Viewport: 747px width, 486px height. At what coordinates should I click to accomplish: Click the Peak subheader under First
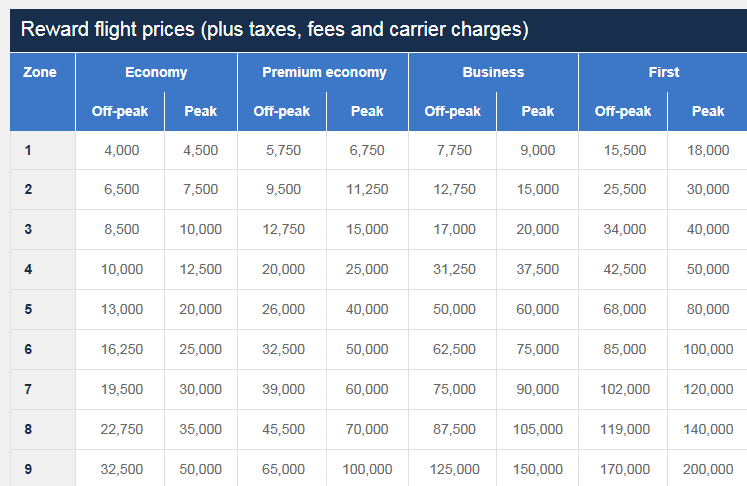[708, 111]
